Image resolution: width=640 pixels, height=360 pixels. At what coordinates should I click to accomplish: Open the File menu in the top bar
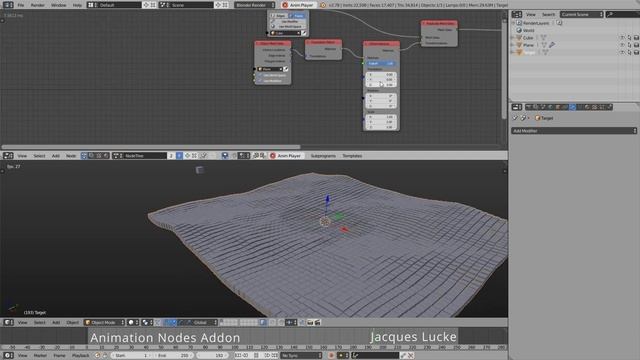click(21, 5)
